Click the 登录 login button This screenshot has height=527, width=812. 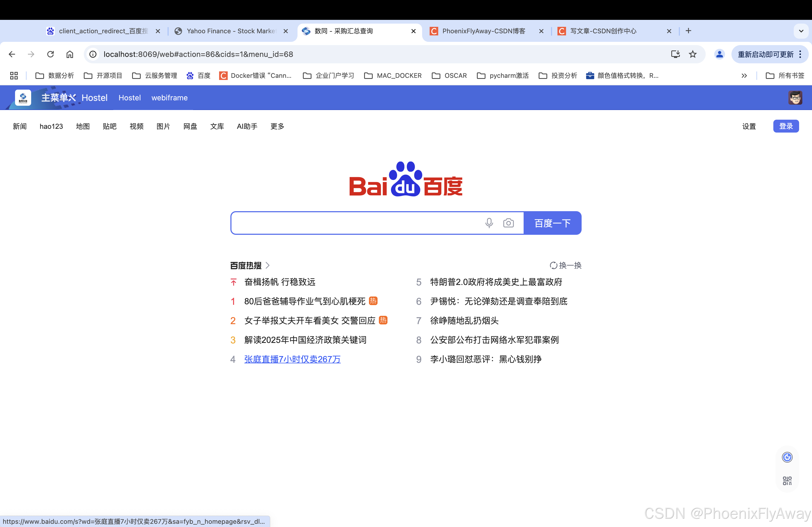[785, 126]
